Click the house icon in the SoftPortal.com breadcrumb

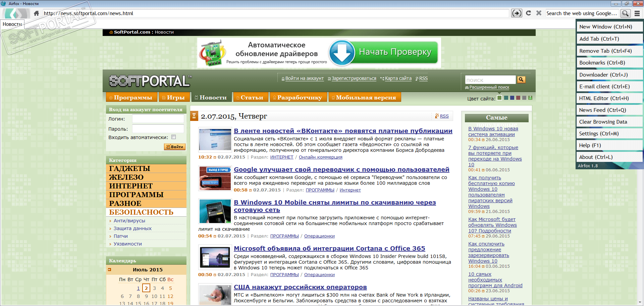coord(111,32)
